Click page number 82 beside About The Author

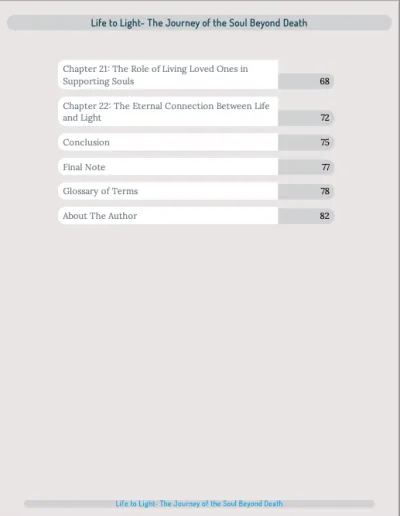tap(324, 216)
